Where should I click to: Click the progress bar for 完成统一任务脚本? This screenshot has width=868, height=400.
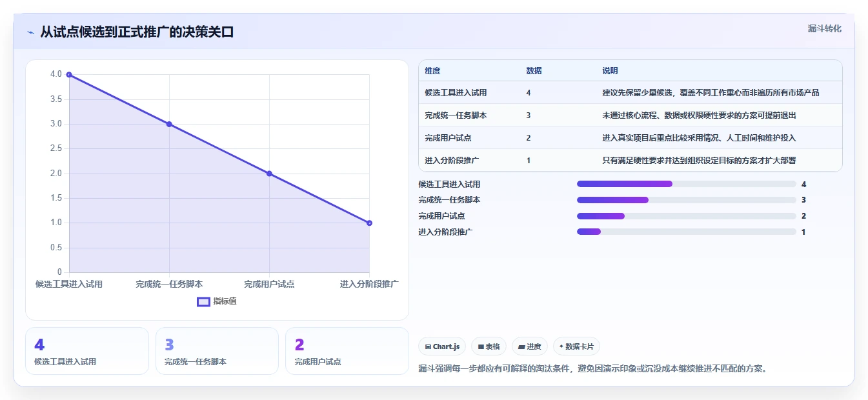click(687, 200)
